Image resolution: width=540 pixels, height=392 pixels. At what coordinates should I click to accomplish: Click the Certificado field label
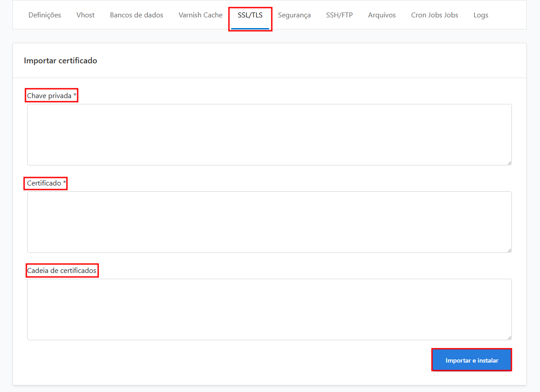46,183
